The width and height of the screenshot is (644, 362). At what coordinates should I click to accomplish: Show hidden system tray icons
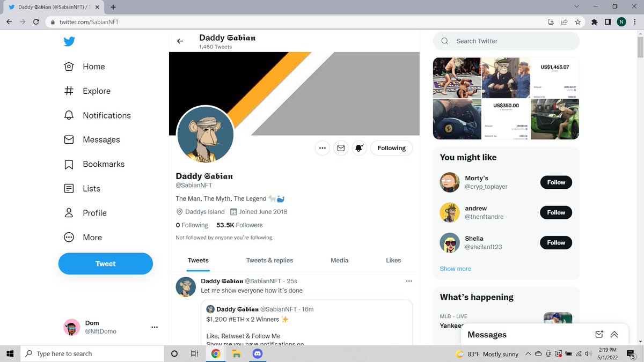coord(528,353)
